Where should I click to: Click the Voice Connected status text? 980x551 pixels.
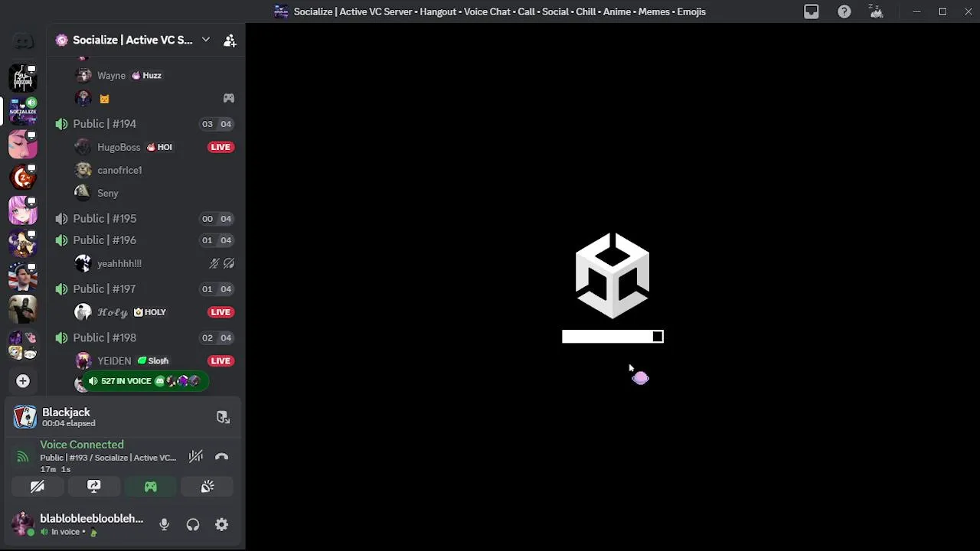pos(82,445)
